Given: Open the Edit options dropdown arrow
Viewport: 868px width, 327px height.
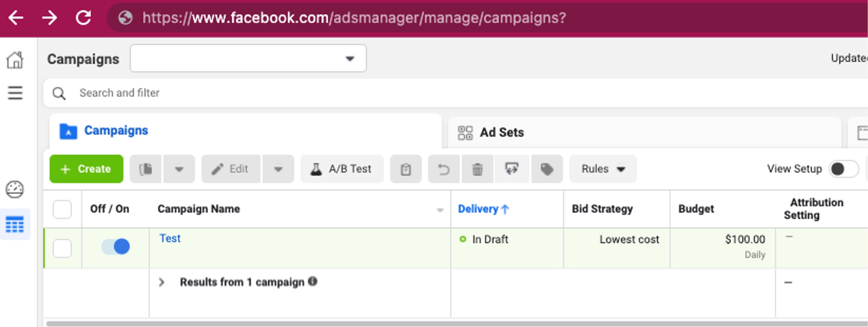Looking at the screenshot, I should point(278,169).
